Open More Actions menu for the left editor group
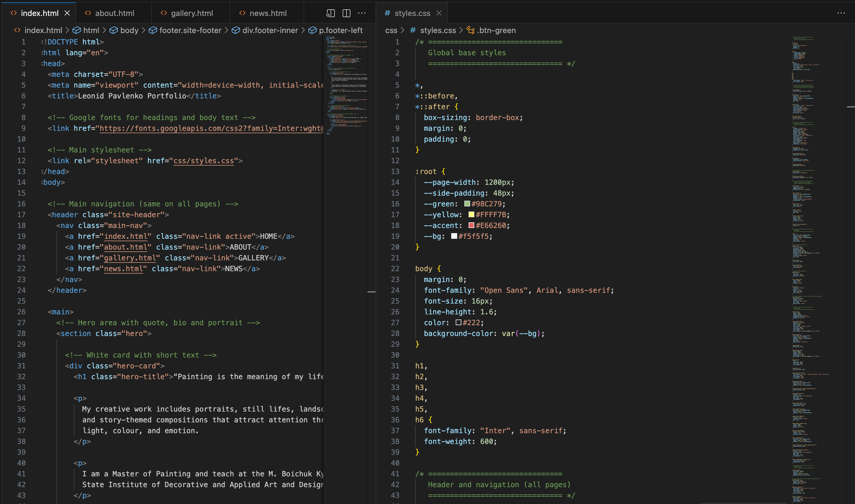855x504 pixels. pos(362,13)
